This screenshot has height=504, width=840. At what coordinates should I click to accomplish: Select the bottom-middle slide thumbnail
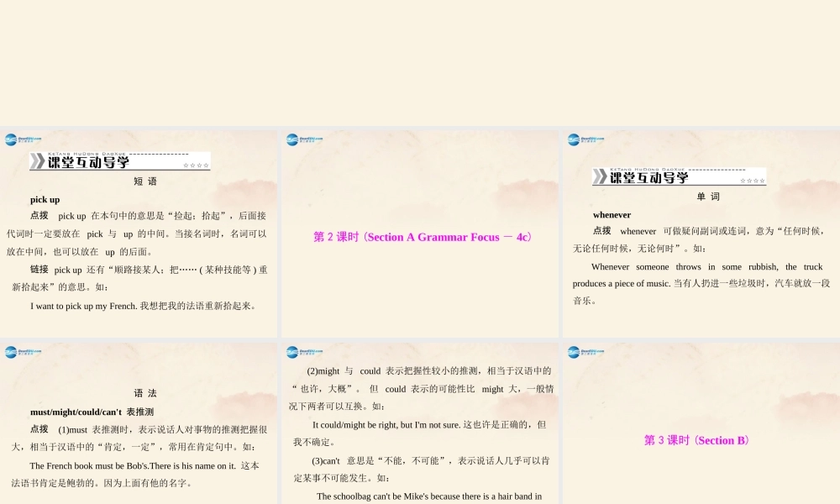419,420
